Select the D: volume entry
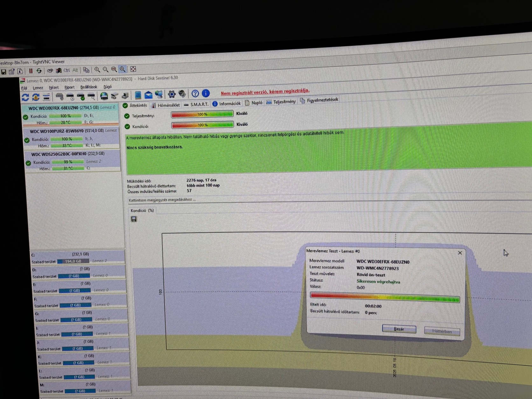The height and width of the screenshot is (399, 532). [x=78, y=272]
